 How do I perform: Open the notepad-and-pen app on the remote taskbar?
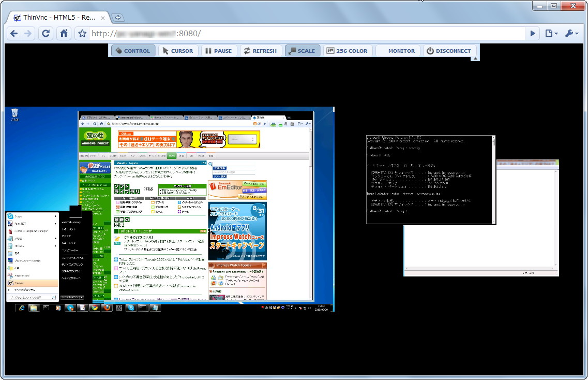(83, 308)
